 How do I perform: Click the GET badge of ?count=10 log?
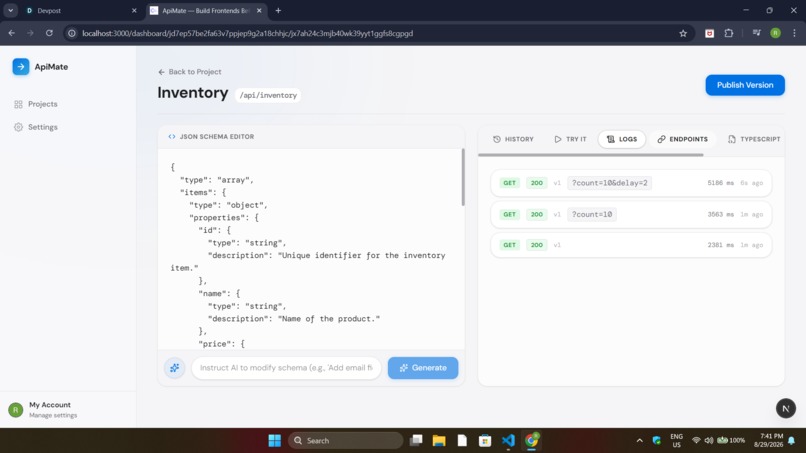pos(509,214)
